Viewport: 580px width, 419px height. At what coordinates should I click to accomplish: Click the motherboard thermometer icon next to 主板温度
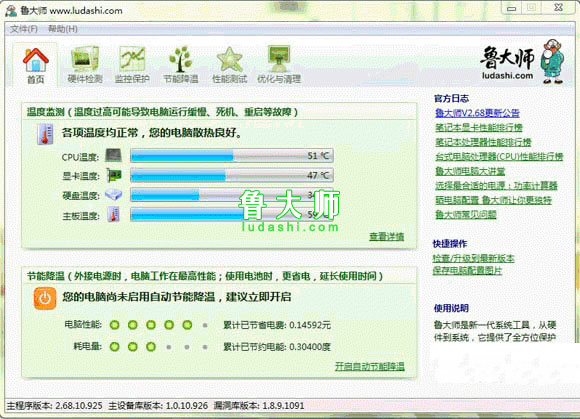[x=113, y=214]
